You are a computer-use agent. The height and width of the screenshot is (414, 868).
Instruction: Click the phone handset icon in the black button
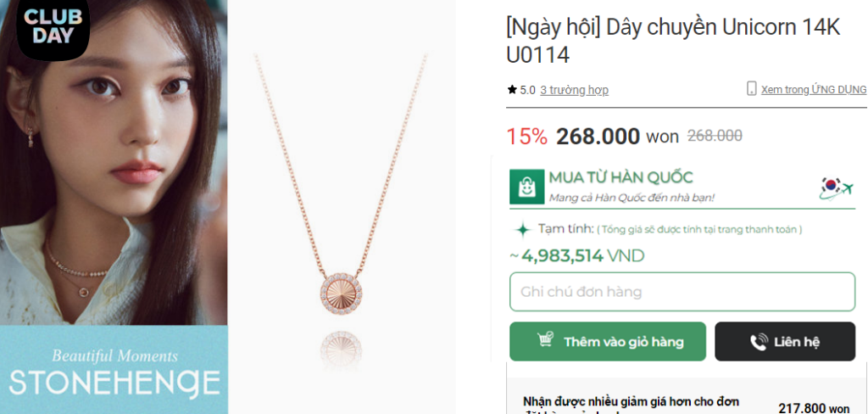pos(758,342)
